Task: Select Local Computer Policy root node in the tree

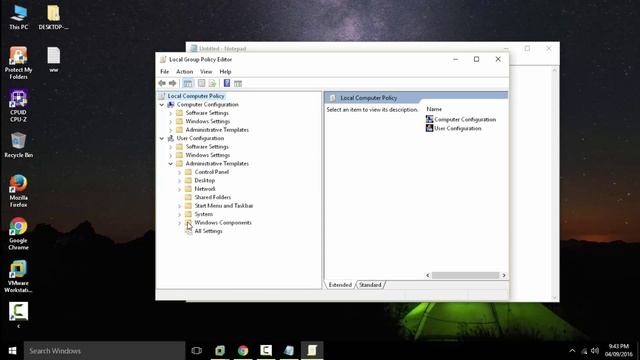Action: click(196, 96)
